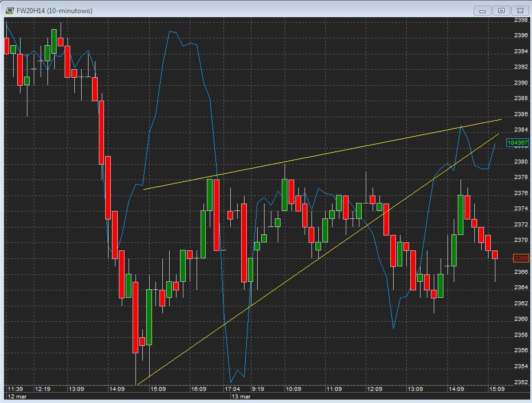This screenshot has height=403, width=532.
Task: Click the 12 mar date label
Action: pyautogui.click(x=17, y=396)
